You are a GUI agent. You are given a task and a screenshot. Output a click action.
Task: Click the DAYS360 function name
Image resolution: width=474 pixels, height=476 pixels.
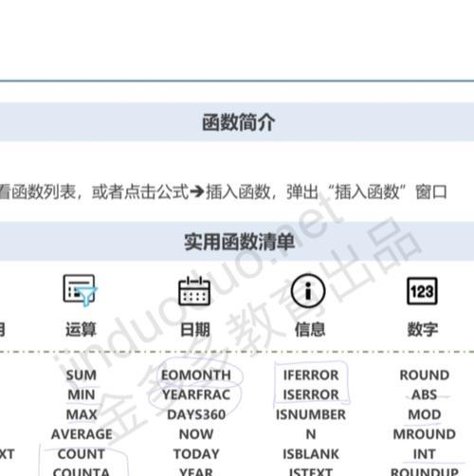[196, 414]
